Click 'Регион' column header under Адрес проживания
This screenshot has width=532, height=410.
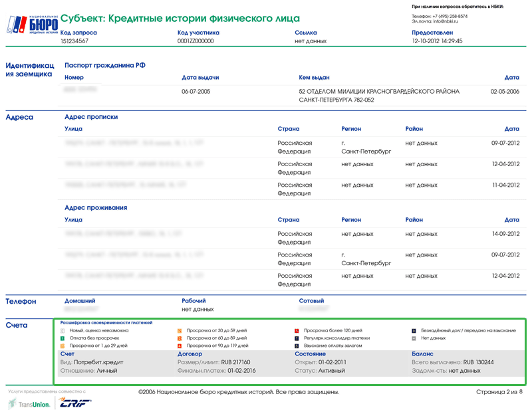351,220
